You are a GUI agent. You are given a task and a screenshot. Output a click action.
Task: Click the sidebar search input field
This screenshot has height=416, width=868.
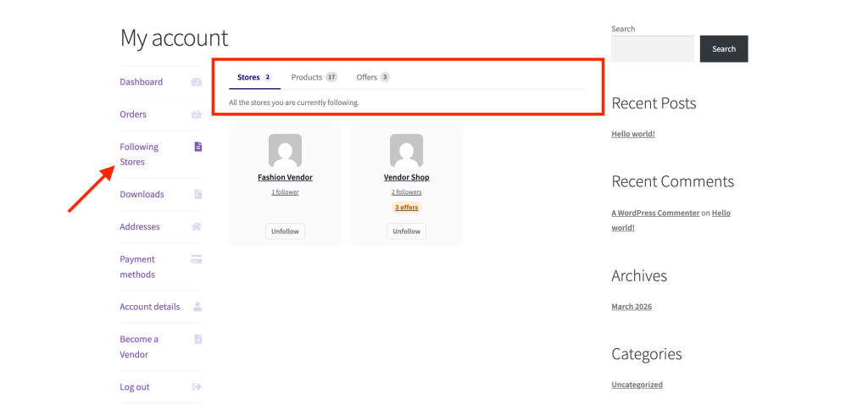[x=653, y=48]
